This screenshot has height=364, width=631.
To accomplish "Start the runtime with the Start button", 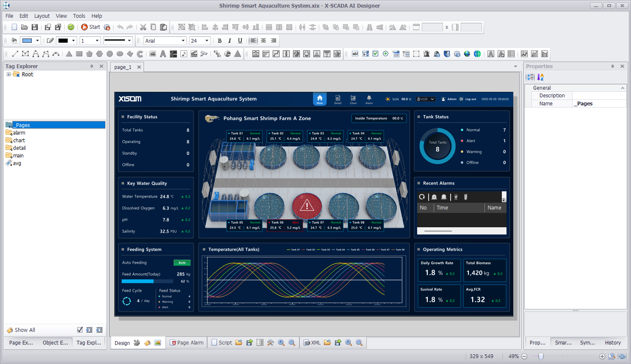I will pyautogui.click(x=91, y=27).
